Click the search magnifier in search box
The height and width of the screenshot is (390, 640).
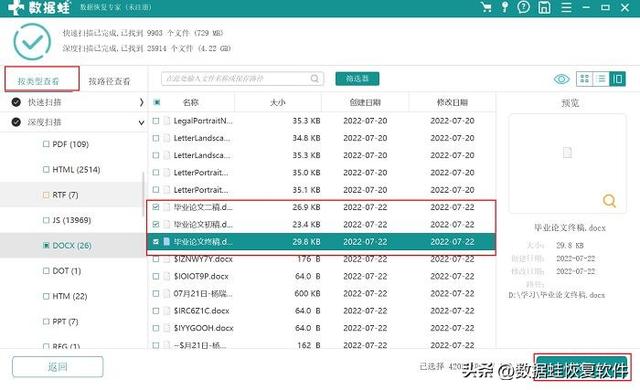315,78
